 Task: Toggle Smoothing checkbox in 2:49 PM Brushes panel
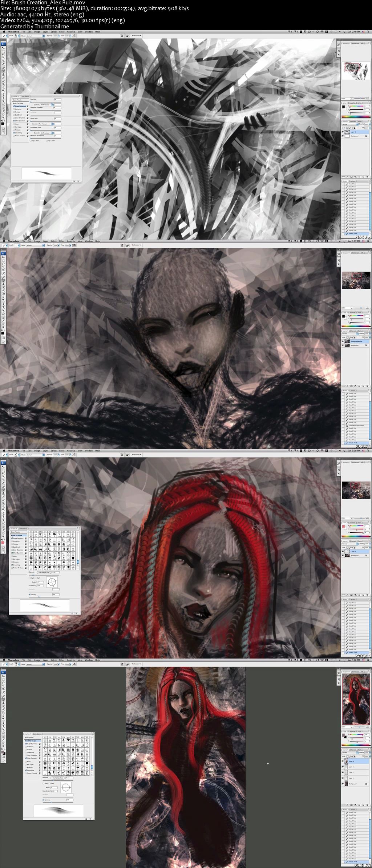coord(14,133)
